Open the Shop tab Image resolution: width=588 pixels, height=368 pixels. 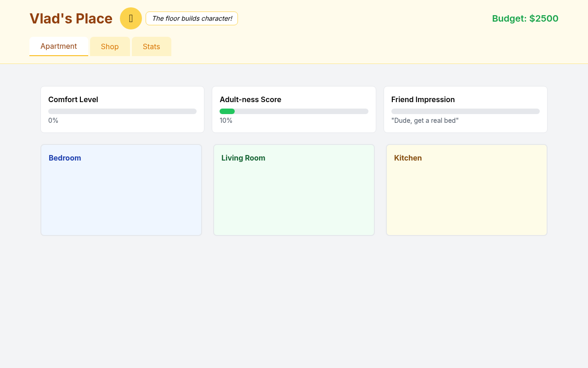[x=110, y=46]
